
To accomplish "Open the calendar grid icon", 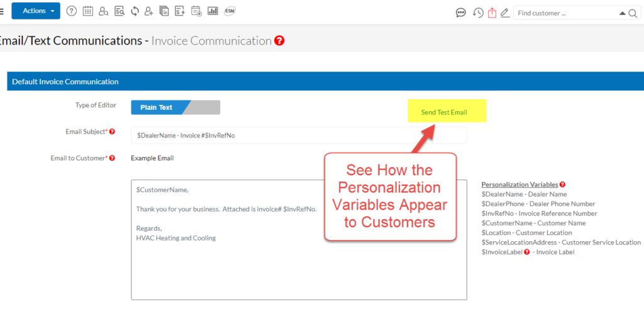I will [x=88, y=11].
